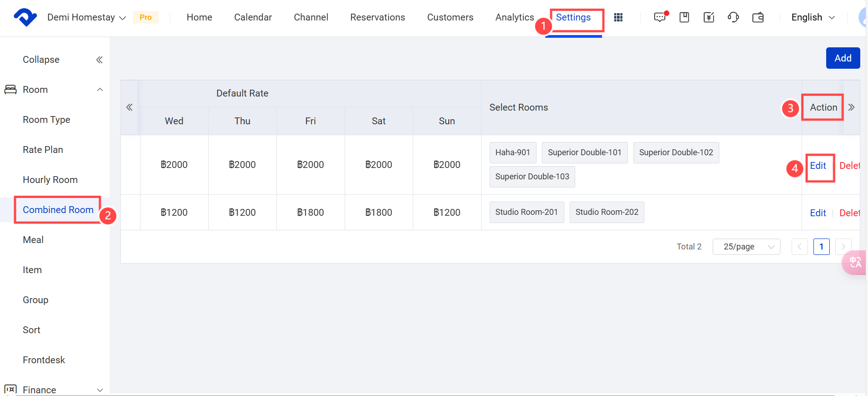
Task: Open customer support headset icon
Action: tap(733, 17)
